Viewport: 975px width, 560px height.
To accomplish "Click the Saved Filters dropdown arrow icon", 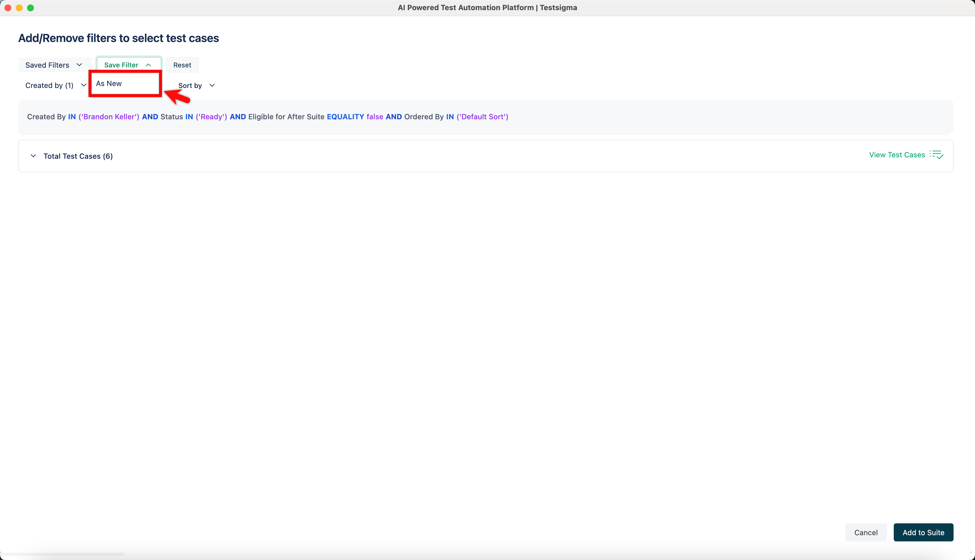I will point(79,65).
